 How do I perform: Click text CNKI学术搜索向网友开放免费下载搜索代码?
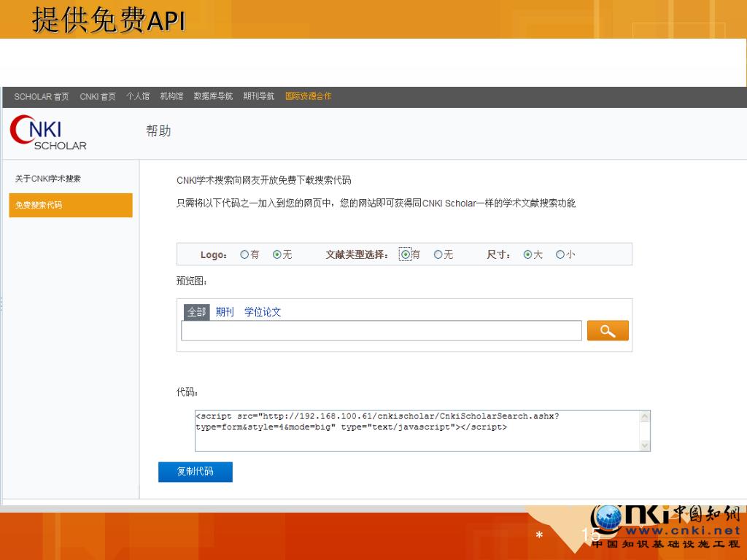pos(263,181)
